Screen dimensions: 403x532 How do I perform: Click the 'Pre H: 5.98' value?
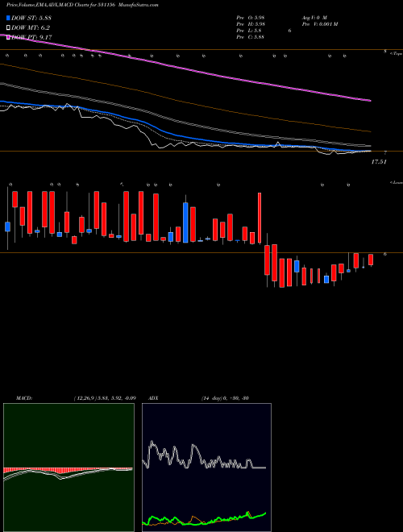[251, 24]
